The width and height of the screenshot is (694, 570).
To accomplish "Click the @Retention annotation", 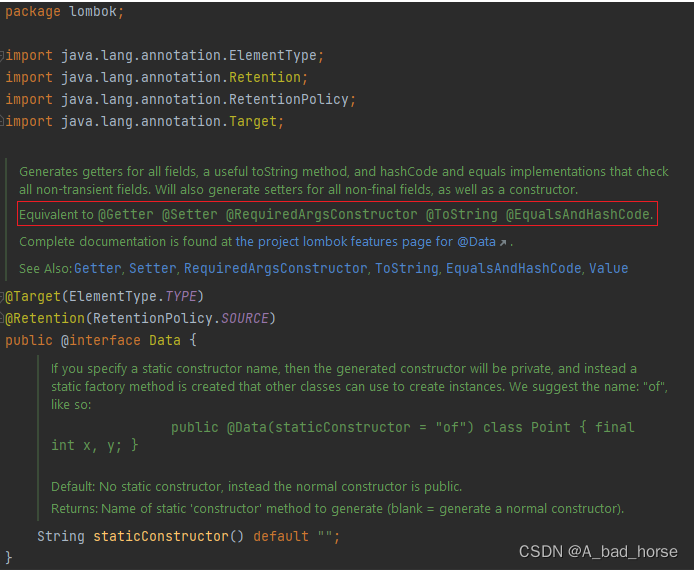I will coord(45,318).
